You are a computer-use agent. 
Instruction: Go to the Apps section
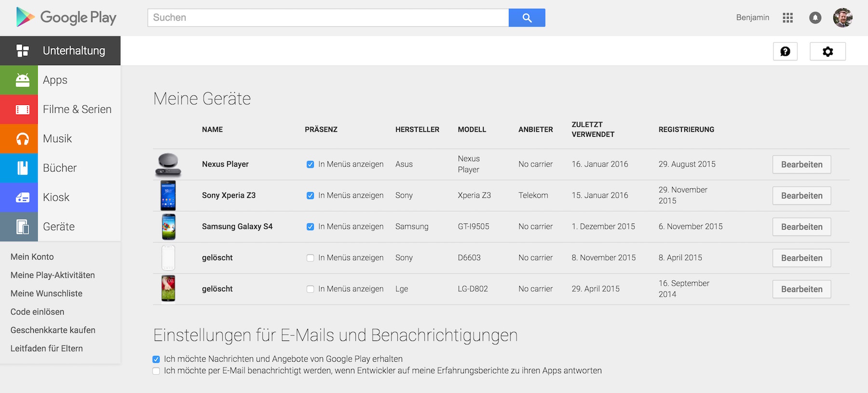60,80
